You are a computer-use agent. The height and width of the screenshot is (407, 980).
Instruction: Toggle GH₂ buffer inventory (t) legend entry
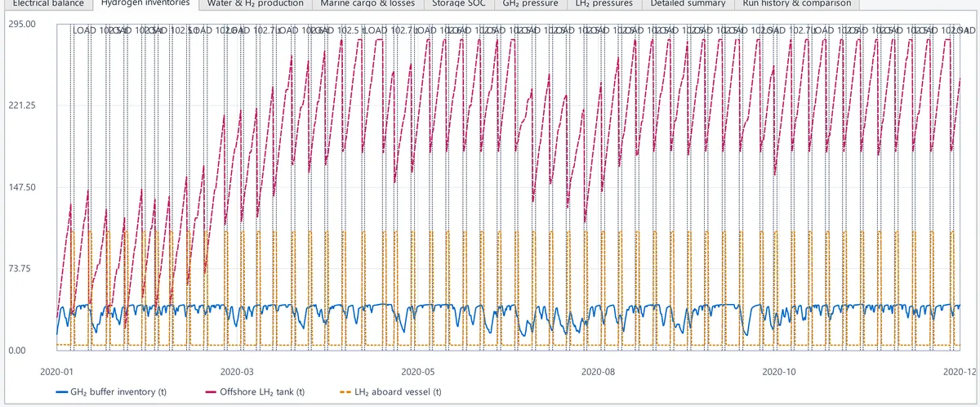click(112, 391)
